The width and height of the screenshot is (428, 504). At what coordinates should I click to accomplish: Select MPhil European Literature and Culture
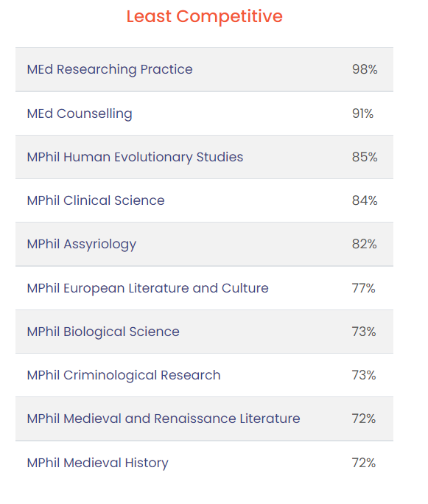pos(148,288)
